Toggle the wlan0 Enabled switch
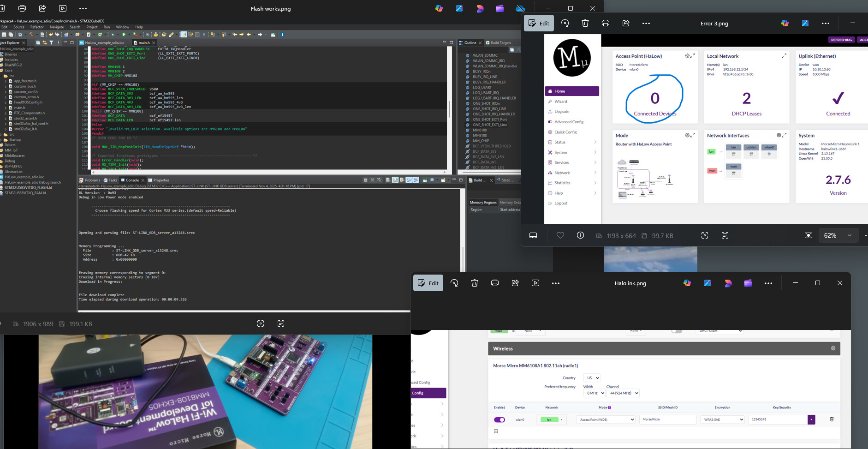The image size is (868, 449). point(499,420)
